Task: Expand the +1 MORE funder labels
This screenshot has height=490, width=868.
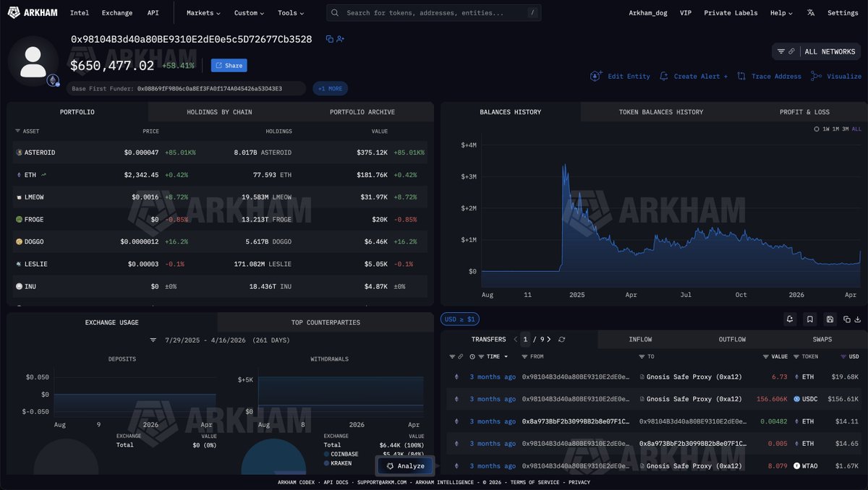Action: click(331, 88)
